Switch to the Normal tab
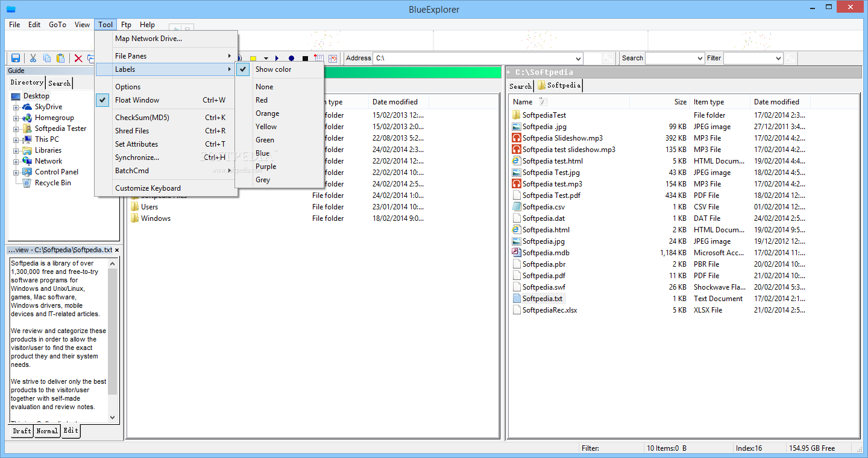This screenshot has height=458, width=868. tap(47, 431)
